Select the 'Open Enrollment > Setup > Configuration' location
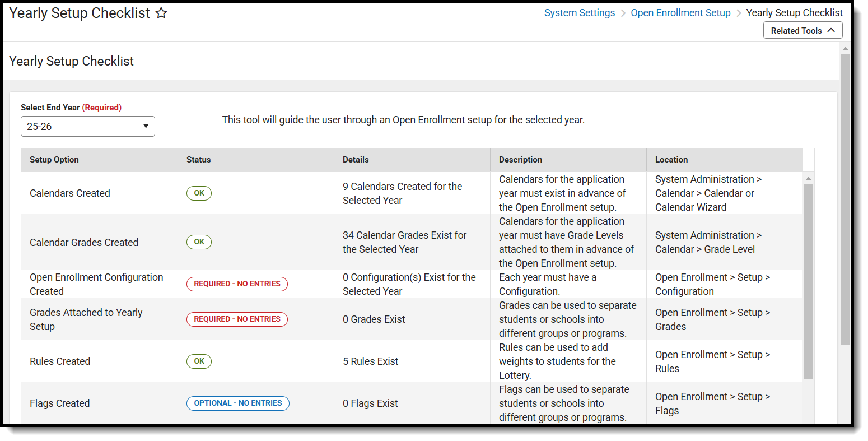The image size is (868, 441). click(713, 284)
